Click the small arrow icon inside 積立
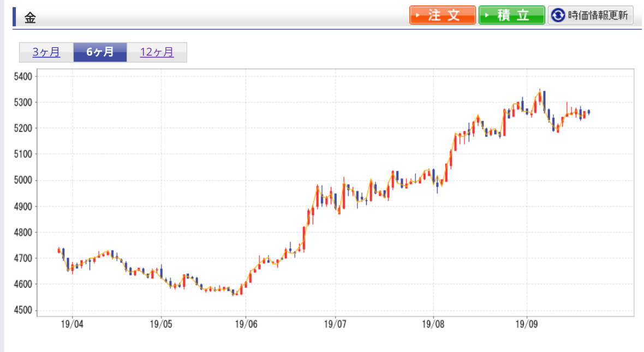 pyautogui.click(x=487, y=15)
